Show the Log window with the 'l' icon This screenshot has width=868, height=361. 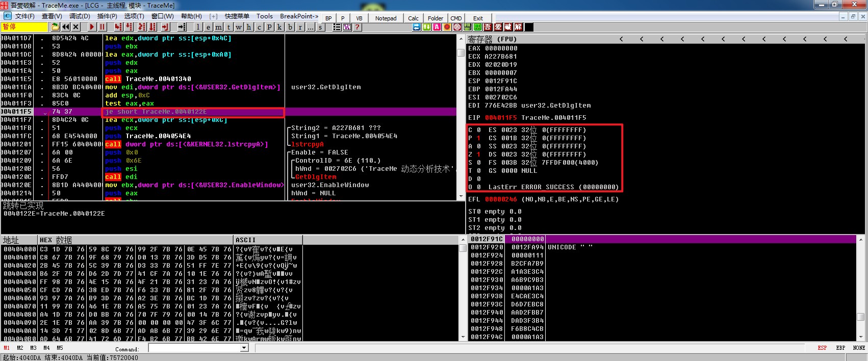click(x=198, y=27)
